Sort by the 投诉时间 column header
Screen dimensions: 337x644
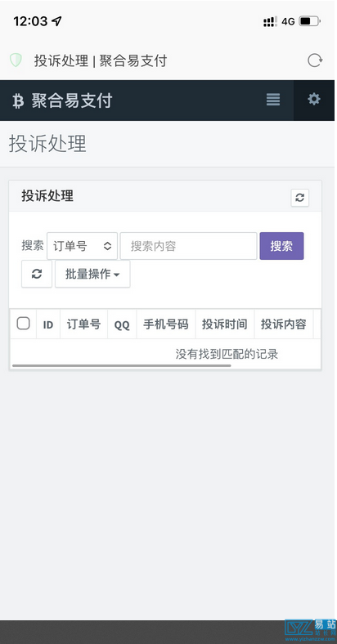pos(224,324)
